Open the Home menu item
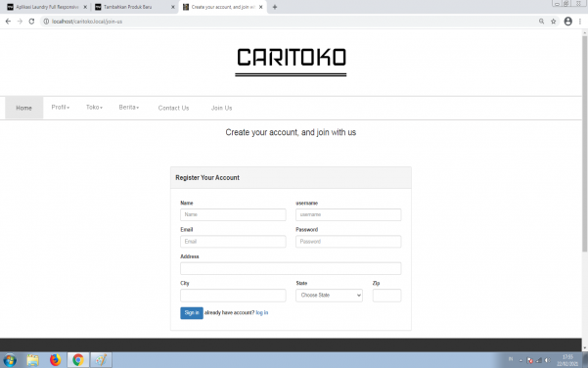The width and height of the screenshot is (588, 368). point(24,108)
